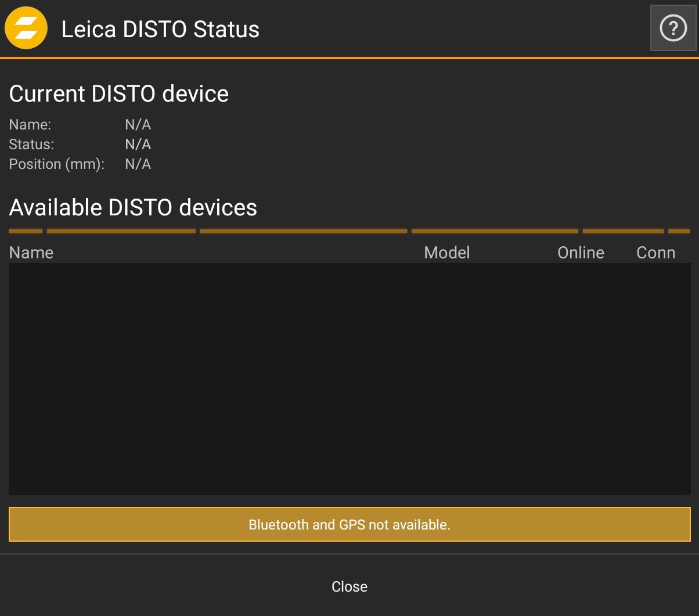Click the Conn column header

pos(655,253)
